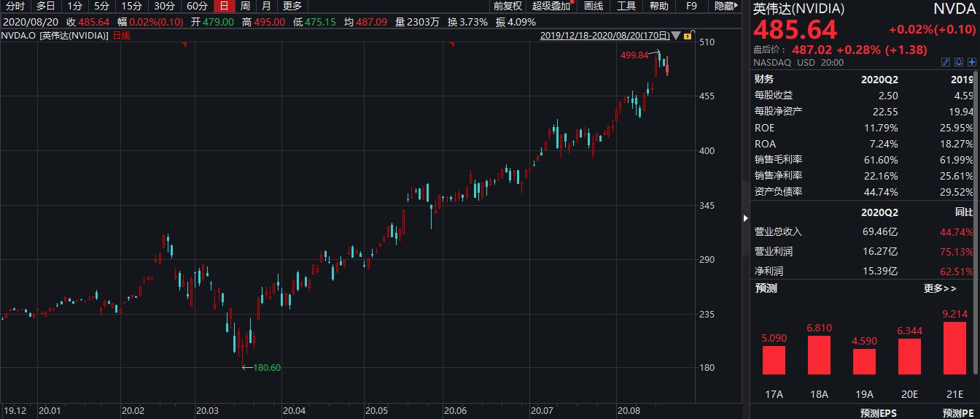980x419 pixels.
Task: Click the 英伟达(NVIDIA) stock name header
Action: click(799, 9)
